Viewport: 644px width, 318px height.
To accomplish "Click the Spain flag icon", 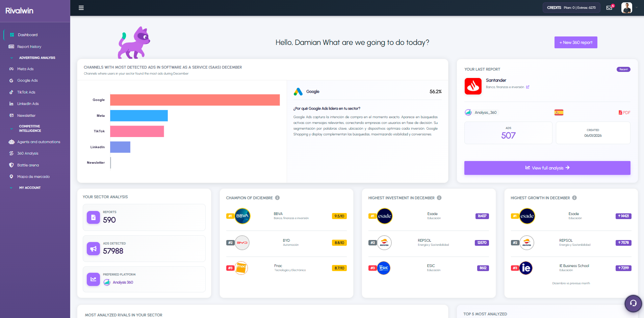I will pyautogui.click(x=559, y=112).
